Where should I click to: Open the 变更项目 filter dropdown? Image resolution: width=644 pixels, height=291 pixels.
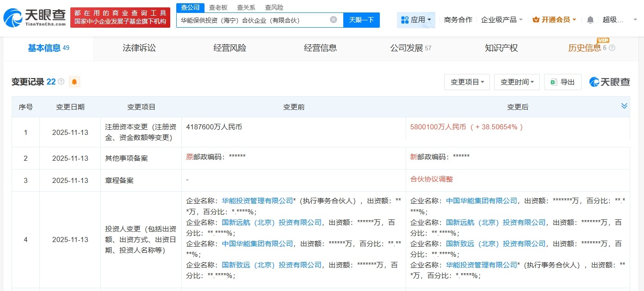click(x=467, y=82)
